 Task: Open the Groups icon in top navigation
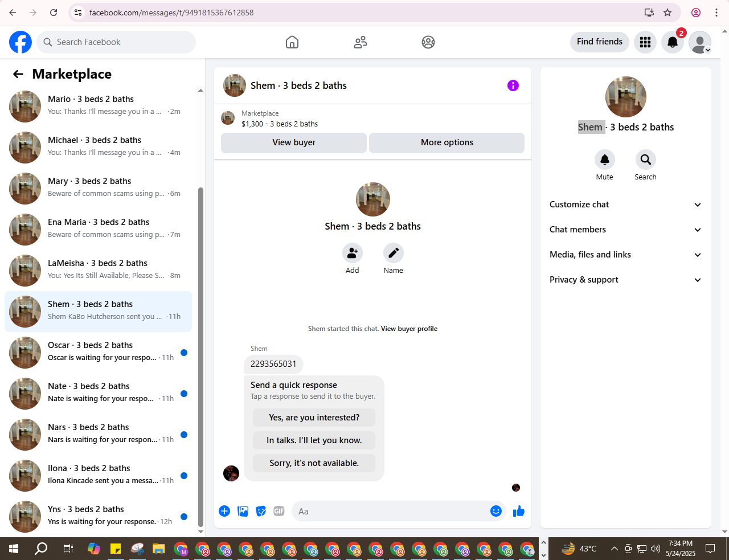coord(428,42)
